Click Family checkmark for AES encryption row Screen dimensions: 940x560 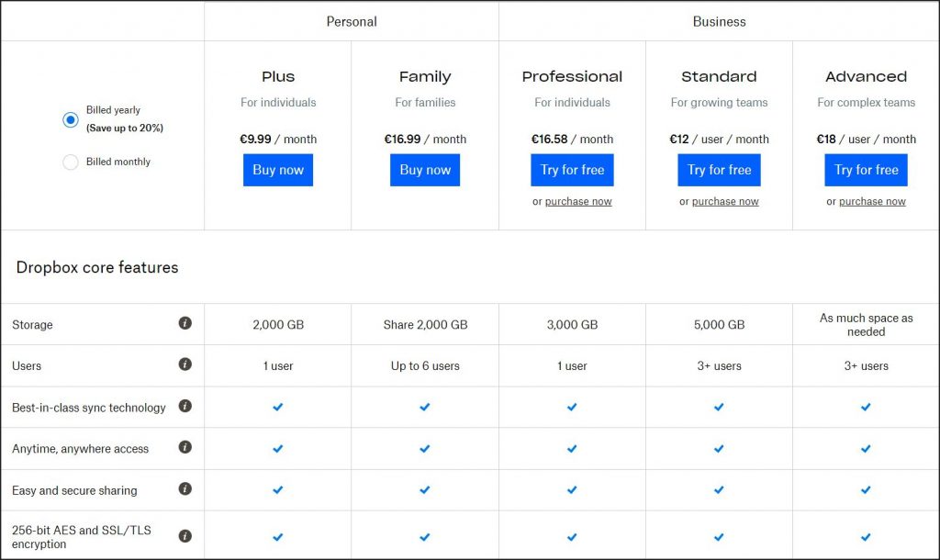click(424, 537)
